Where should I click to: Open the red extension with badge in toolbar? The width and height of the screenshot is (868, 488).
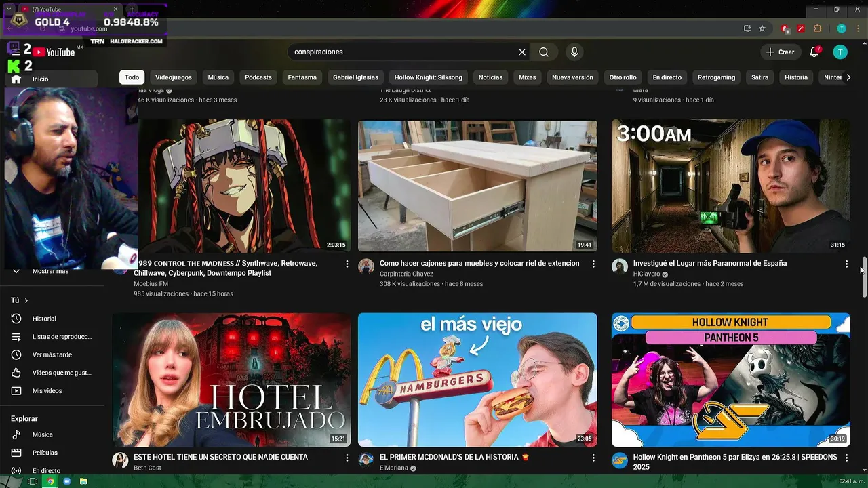[x=785, y=28]
